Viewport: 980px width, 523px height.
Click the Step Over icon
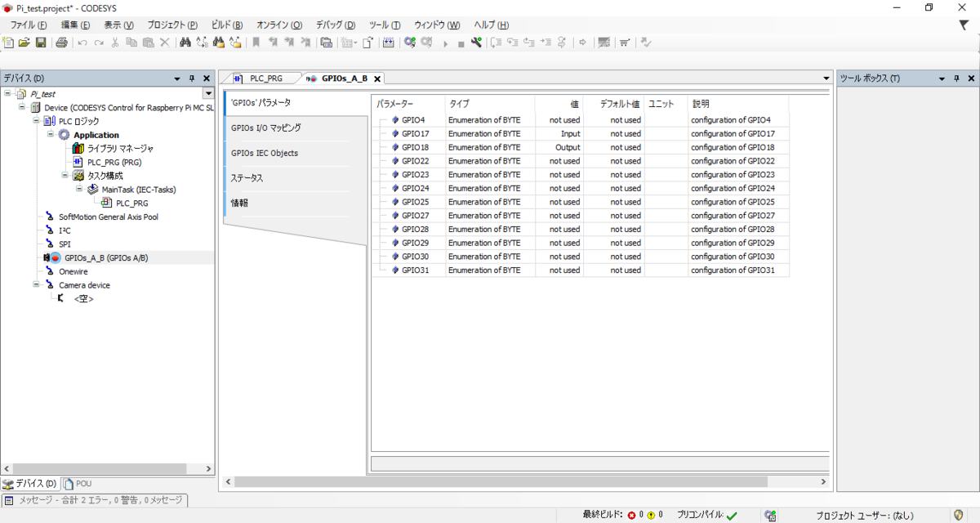click(x=497, y=42)
